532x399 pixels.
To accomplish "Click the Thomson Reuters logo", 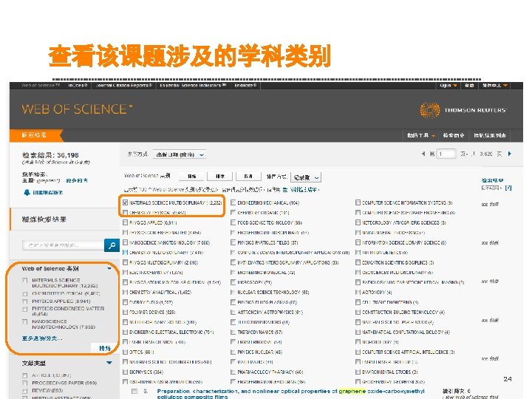I will pos(463,110).
